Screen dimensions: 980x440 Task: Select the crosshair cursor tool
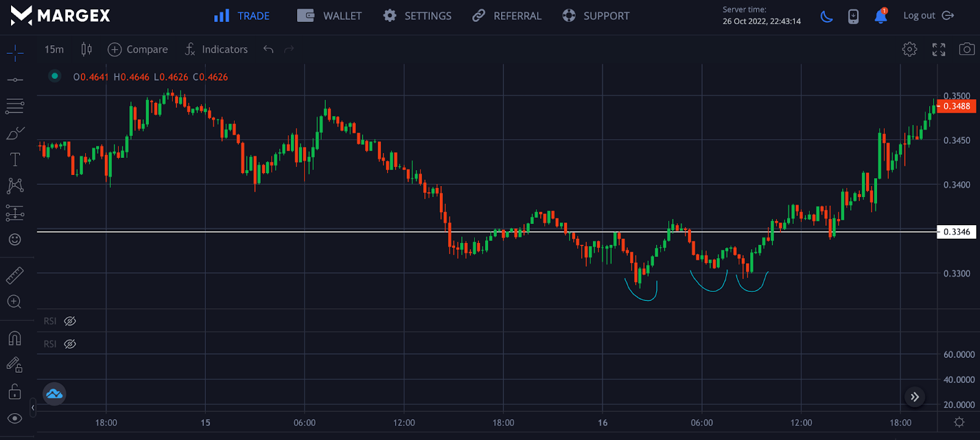tap(15, 53)
